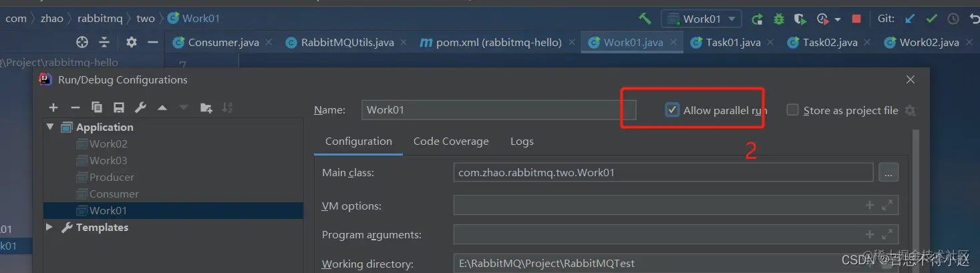Add new configuration with plus icon

point(53,107)
